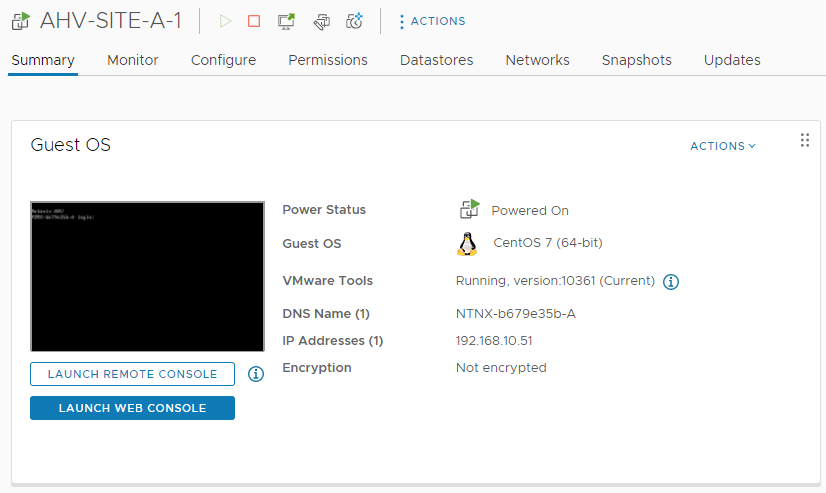This screenshot has width=826, height=493.
Task: Click the LAUNCH REMOTE CONSOLE button
Action: pos(132,374)
